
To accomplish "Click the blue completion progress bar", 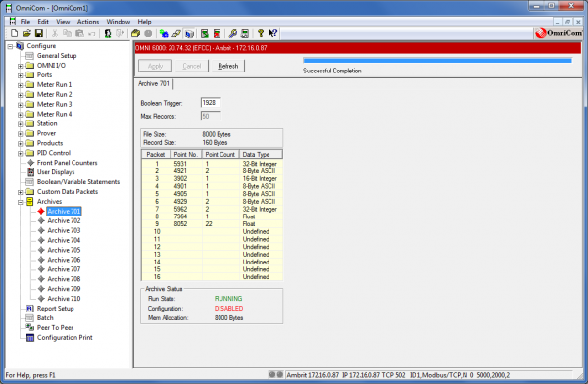I will [437, 60].
